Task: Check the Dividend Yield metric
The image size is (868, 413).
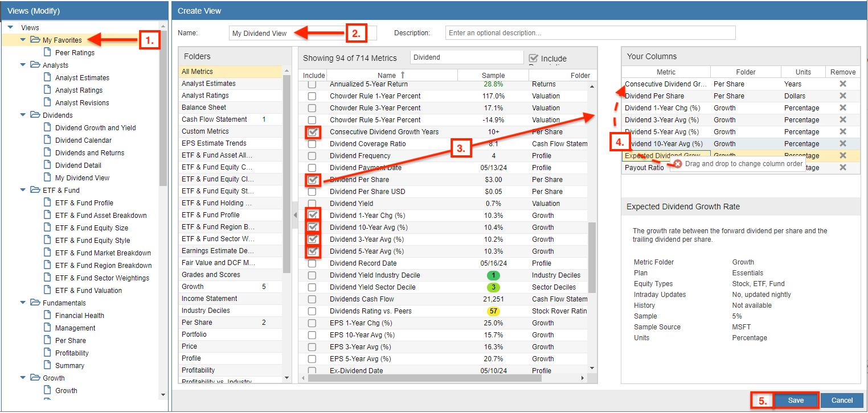Action: pyautogui.click(x=312, y=204)
